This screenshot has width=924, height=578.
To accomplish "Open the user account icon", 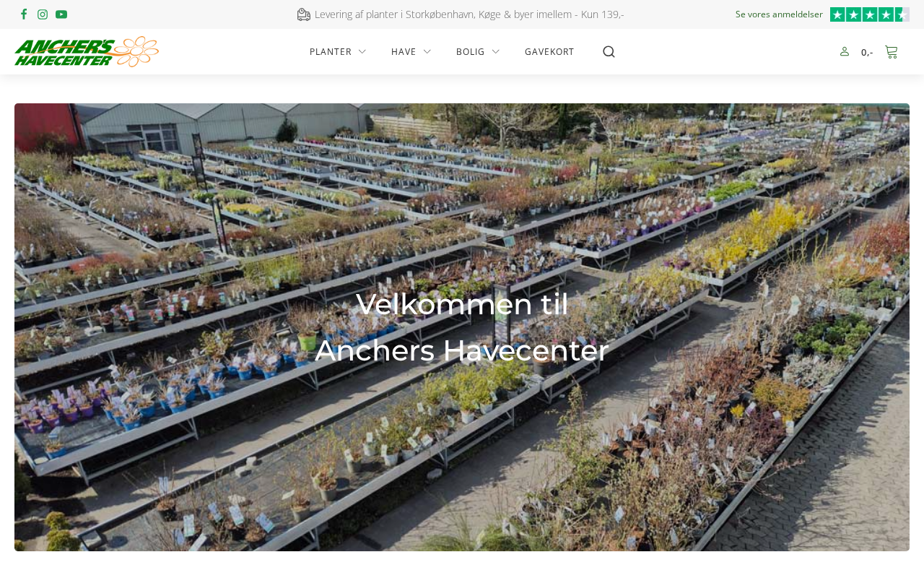I will 845,51.
